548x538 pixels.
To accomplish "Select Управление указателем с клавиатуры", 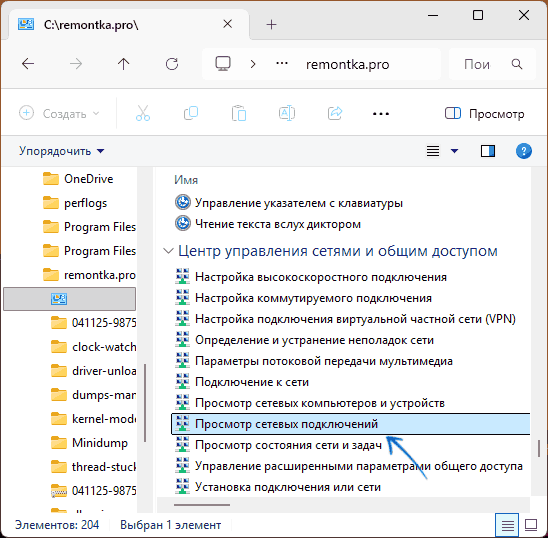I will point(289,203).
